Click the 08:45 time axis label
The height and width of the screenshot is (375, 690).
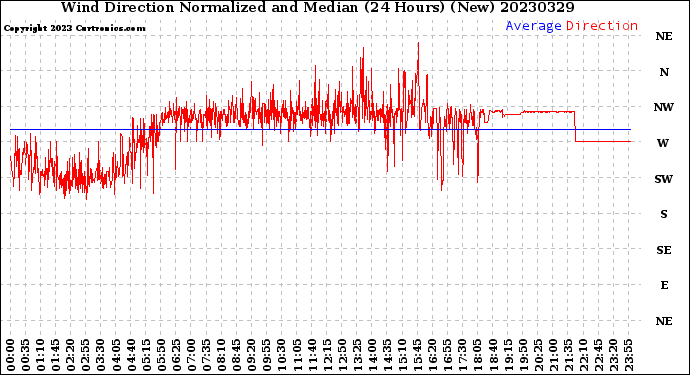click(237, 355)
